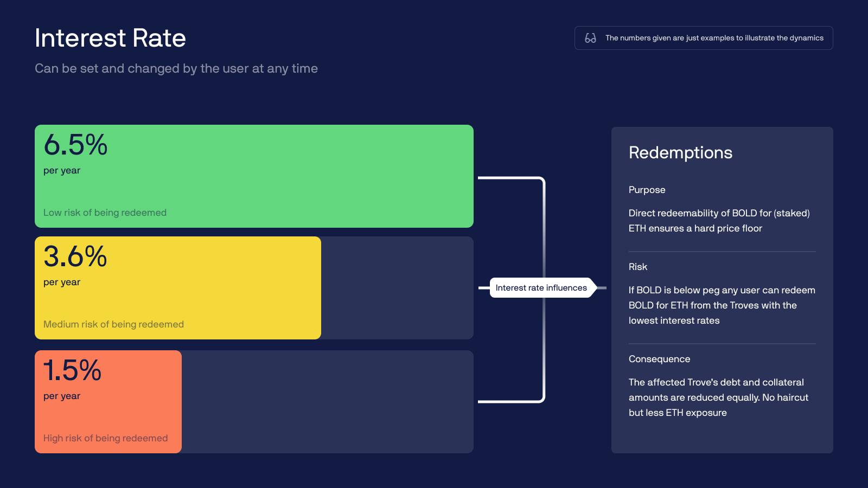The width and height of the screenshot is (868, 488).
Task: Select the yellow 3.6% interest rate bar
Action: point(178,288)
